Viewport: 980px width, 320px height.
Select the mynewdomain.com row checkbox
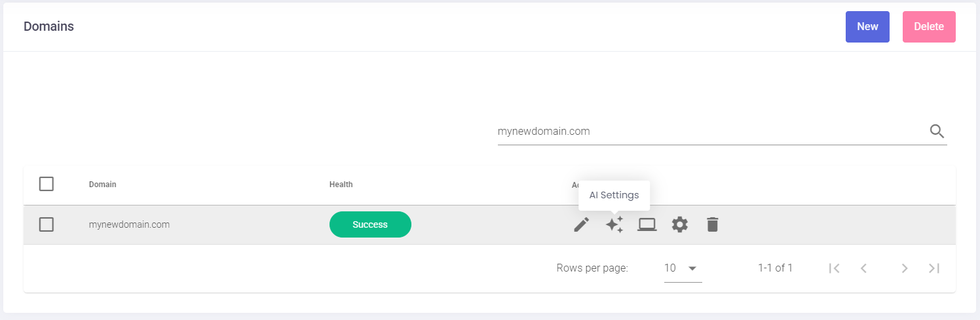pos(46,224)
